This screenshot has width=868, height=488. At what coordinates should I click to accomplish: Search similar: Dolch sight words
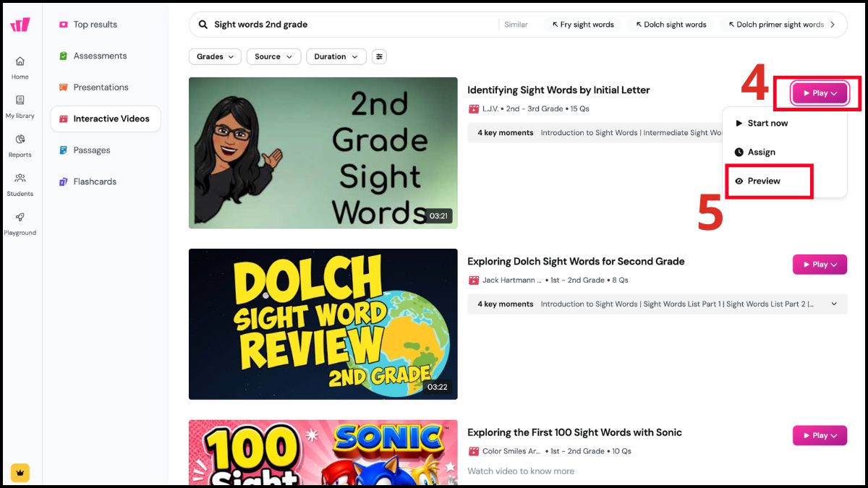point(671,25)
